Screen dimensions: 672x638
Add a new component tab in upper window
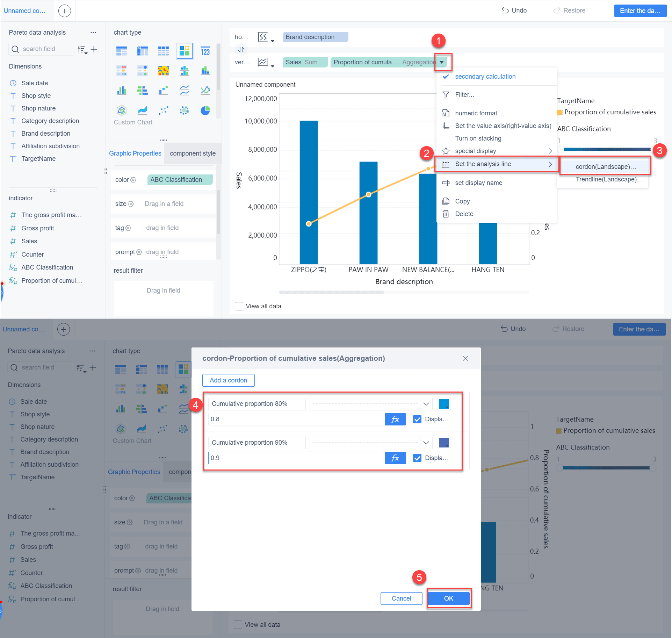[x=64, y=11]
